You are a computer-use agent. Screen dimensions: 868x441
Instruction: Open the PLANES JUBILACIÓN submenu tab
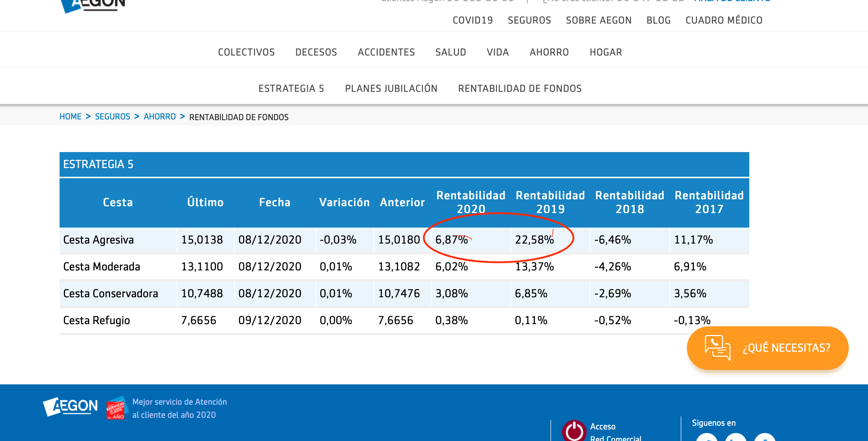391,89
